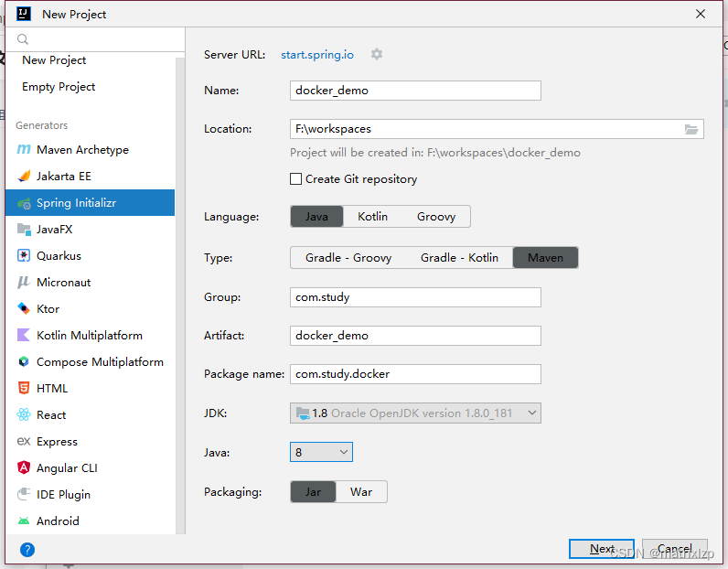Image resolution: width=728 pixels, height=569 pixels.
Task: Select the Compose Multiplatform entry
Action: (90, 362)
